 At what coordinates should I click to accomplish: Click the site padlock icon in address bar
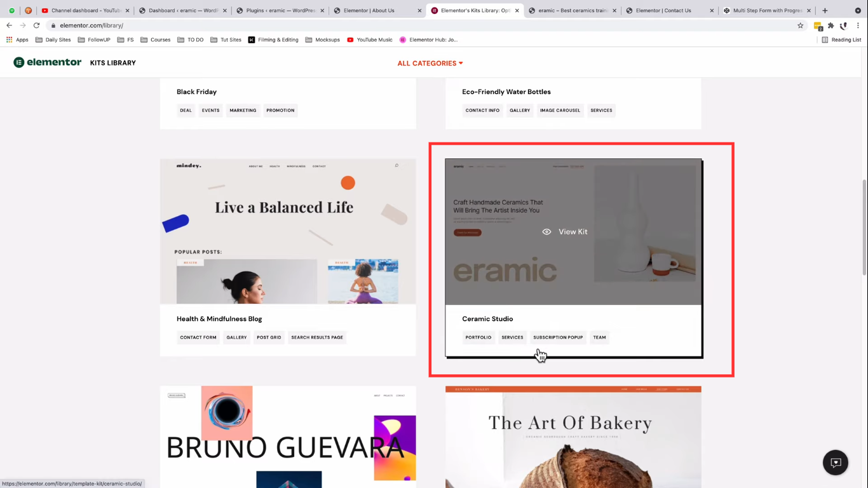click(53, 25)
